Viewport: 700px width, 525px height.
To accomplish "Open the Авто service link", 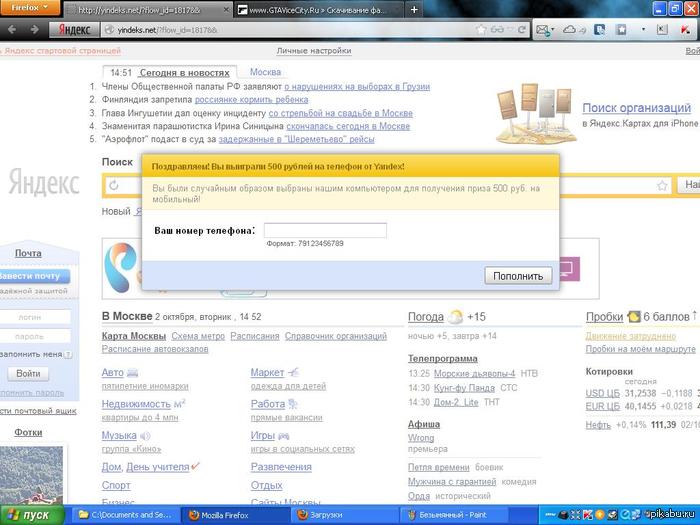I will [x=112, y=372].
